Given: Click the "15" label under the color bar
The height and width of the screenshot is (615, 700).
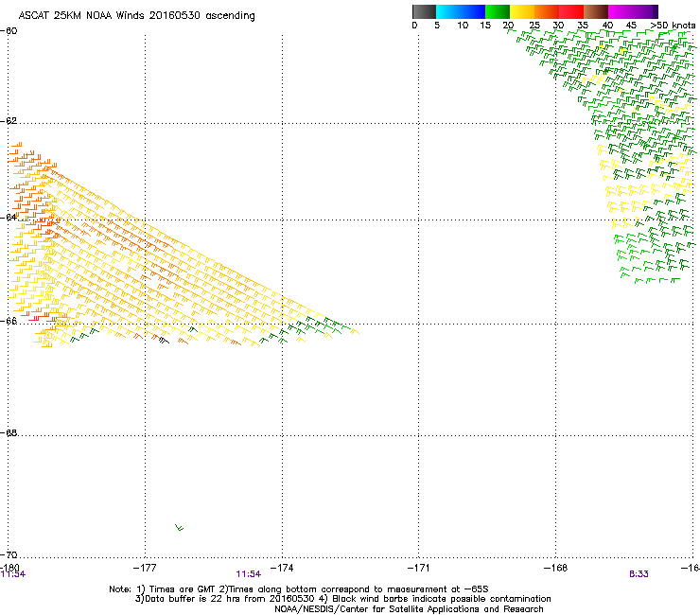Looking at the screenshot, I should click(x=485, y=26).
